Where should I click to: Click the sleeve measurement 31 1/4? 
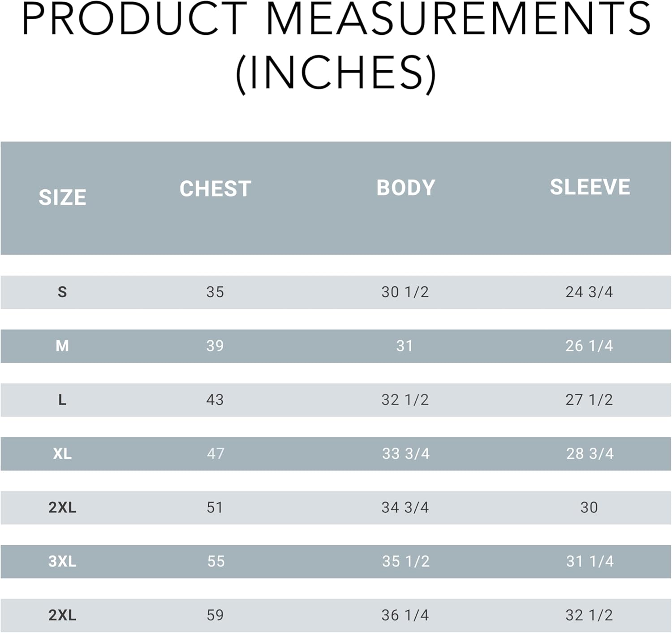(590, 561)
